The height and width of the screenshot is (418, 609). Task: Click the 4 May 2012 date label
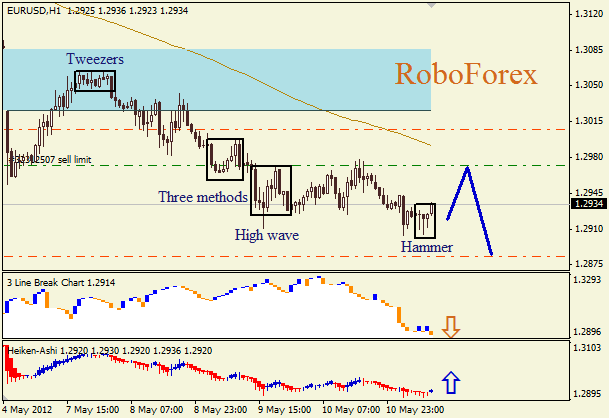click(30, 410)
